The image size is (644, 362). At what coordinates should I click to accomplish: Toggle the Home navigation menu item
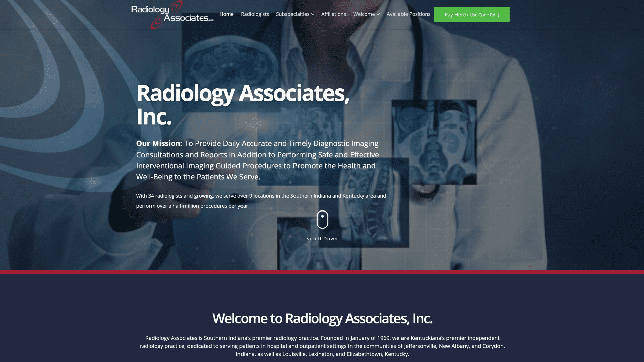coord(226,14)
